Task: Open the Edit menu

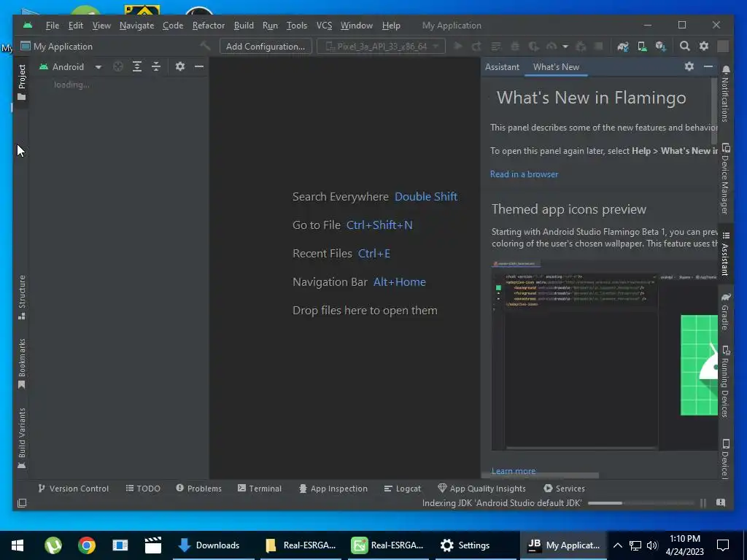Action: tap(76, 26)
